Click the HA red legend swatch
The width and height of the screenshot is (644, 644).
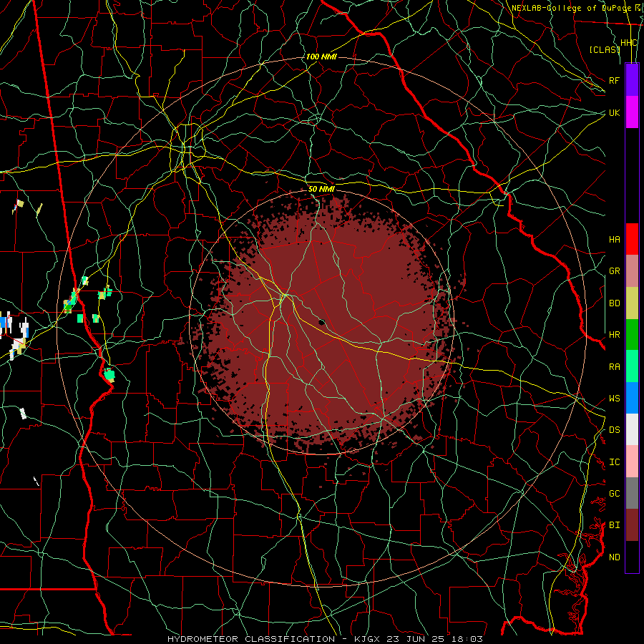pyautogui.click(x=632, y=239)
